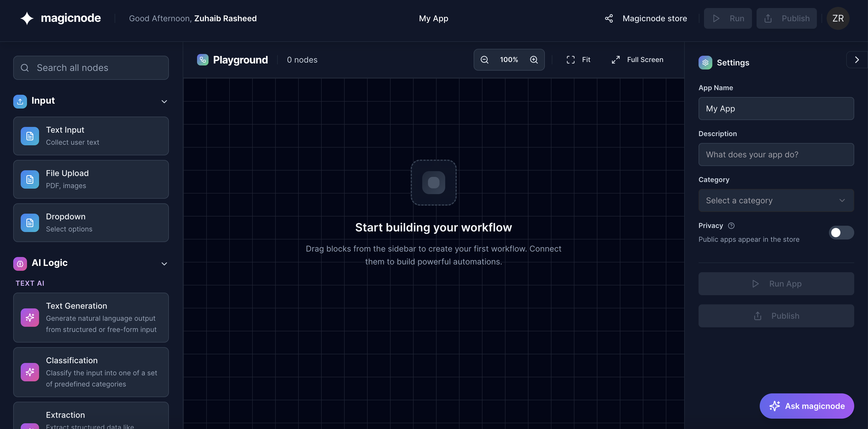Click the Text Generation sparkle icon
The width and height of the screenshot is (868, 429).
click(30, 318)
